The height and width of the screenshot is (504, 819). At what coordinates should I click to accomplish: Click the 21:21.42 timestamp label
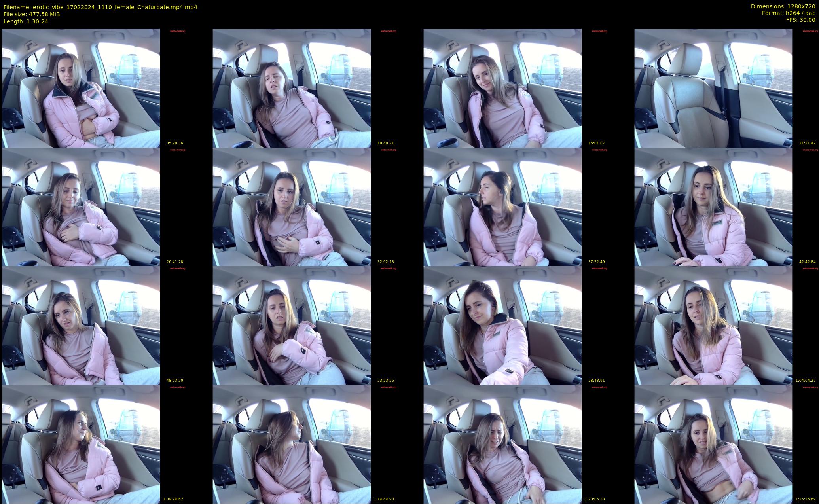(808, 143)
